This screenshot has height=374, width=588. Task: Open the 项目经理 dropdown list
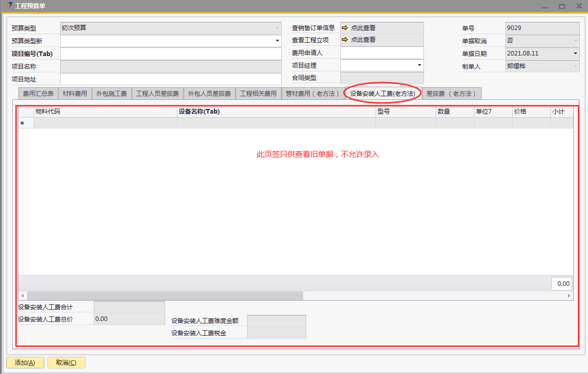point(419,65)
